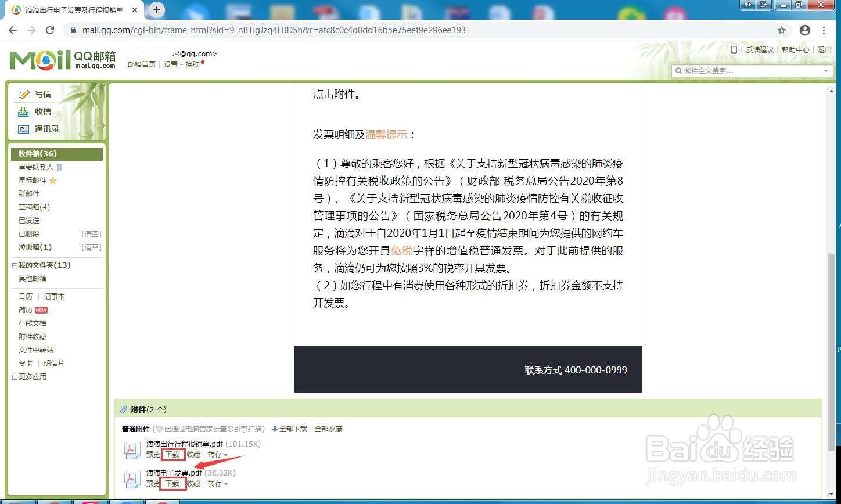The image size is (841, 504).
Task: Click the 写信 compose icon
Action: coord(23,94)
